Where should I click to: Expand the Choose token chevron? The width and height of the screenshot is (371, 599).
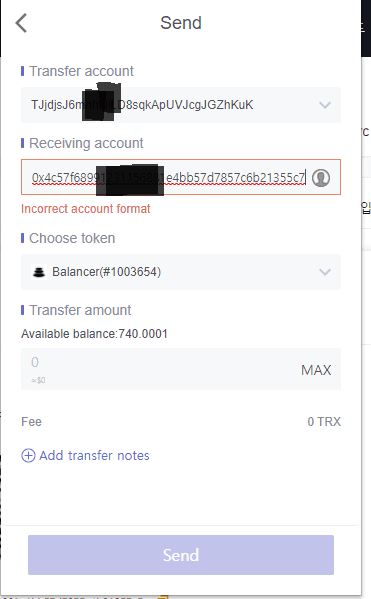point(325,272)
